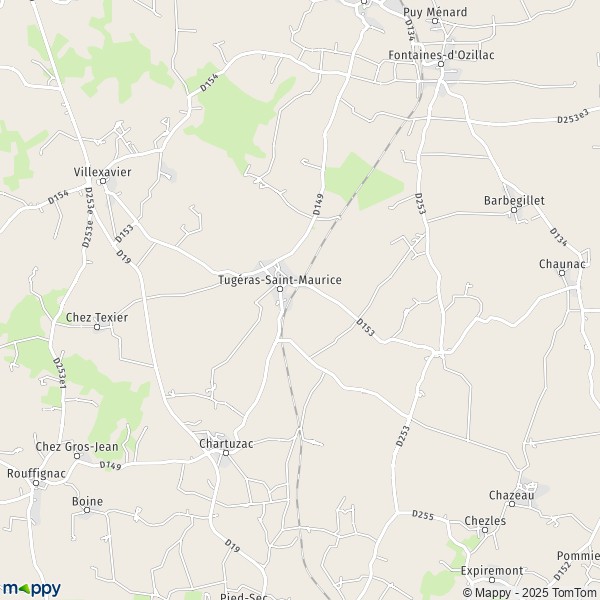Open the Mappy logo link
Viewport: 600px width, 600px height.
tap(32, 589)
